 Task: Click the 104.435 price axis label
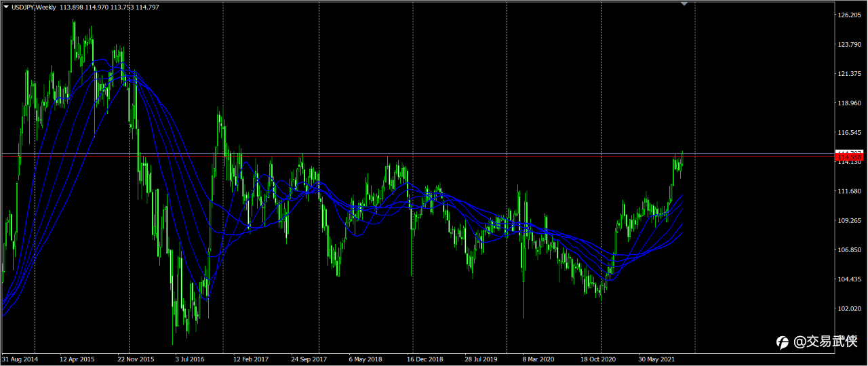point(850,279)
